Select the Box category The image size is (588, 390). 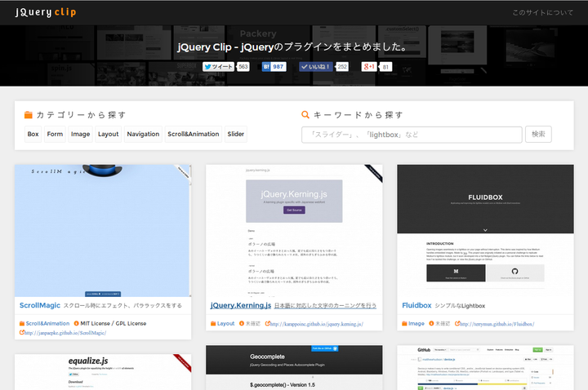click(x=33, y=134)
